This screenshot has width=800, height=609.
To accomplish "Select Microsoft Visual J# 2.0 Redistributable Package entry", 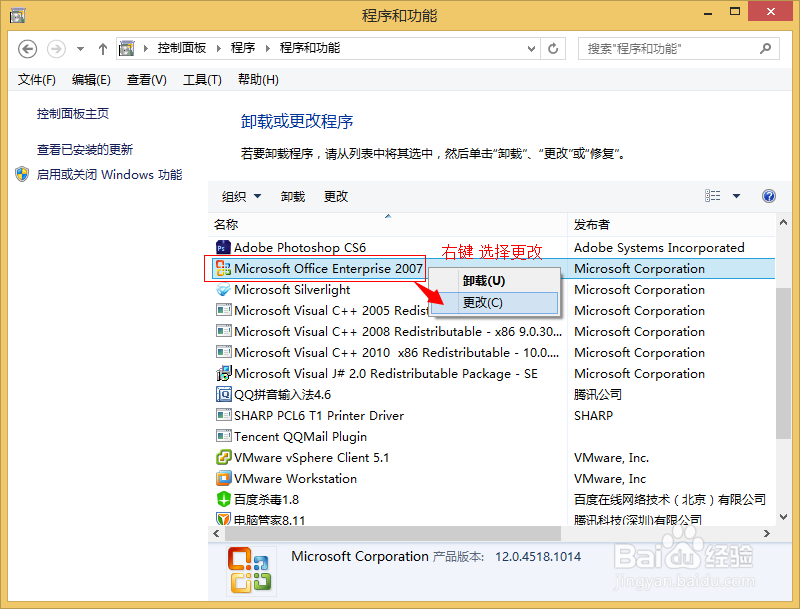I will pos(386,373).
